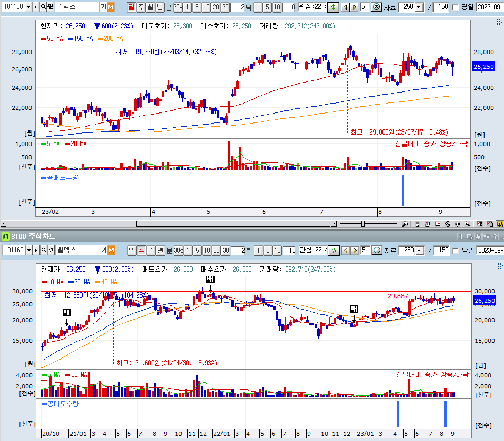Image resolution: width=504 pixels, height=441 pixels.
Task: Go to next stock with daily chart right arrow
Action: [x=354, y=7]
